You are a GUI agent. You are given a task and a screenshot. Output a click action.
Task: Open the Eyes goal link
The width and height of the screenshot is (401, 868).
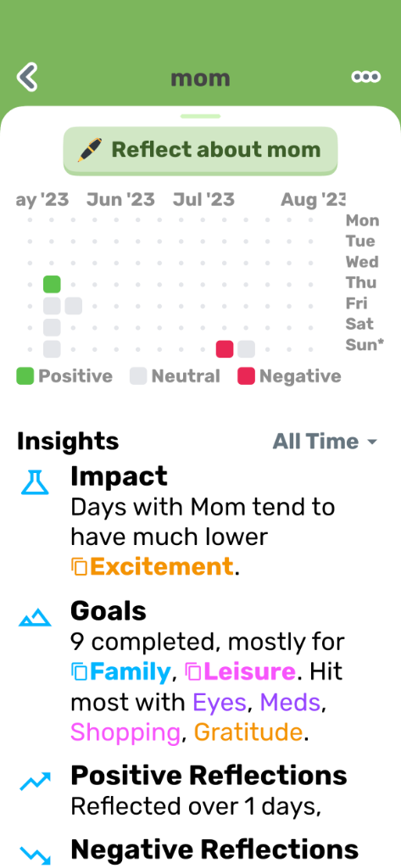click(220, 703)
